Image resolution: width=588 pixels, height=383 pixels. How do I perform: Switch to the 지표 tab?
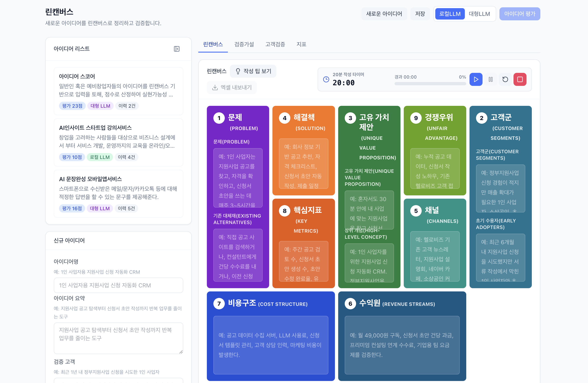click(301, 44)
